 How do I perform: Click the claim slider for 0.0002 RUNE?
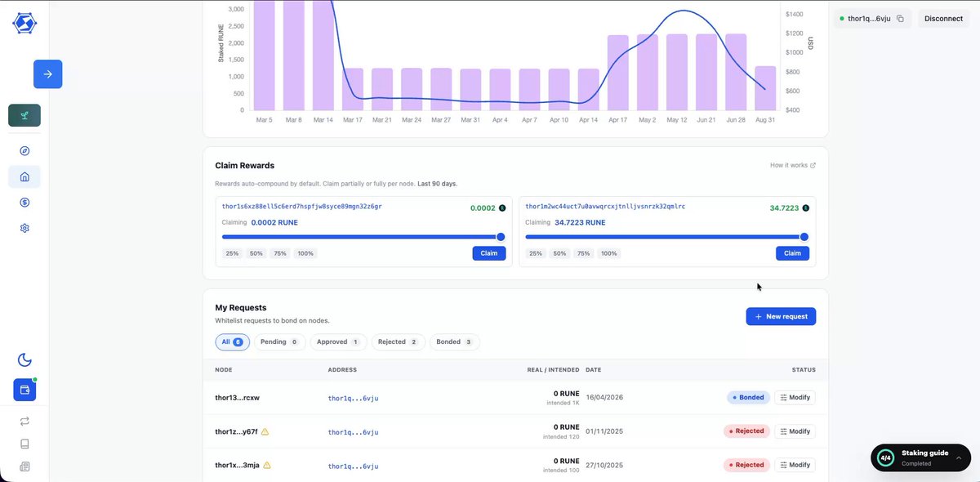pos(363,237)
